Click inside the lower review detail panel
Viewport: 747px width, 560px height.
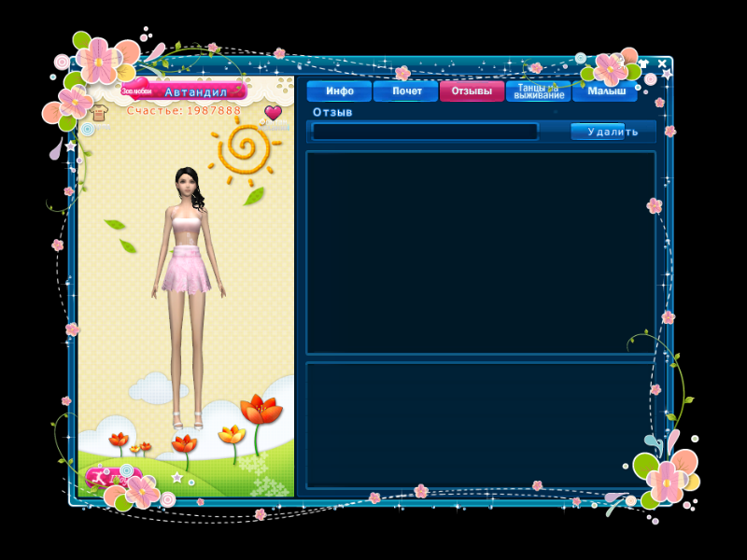481,426
